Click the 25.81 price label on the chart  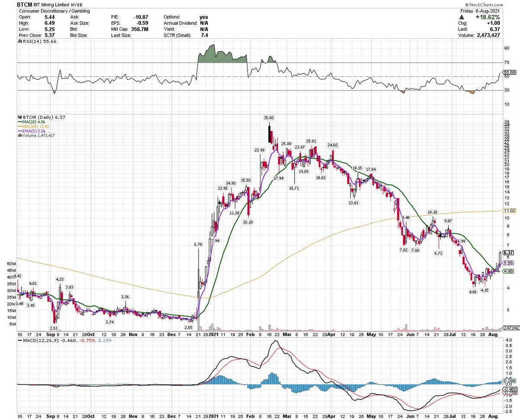(x=312, y=141)
